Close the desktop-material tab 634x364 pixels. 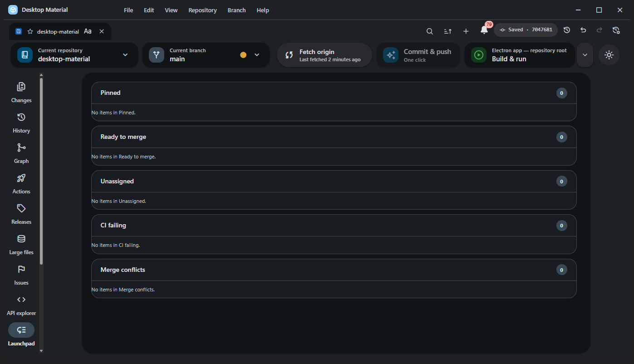[102, 31]
